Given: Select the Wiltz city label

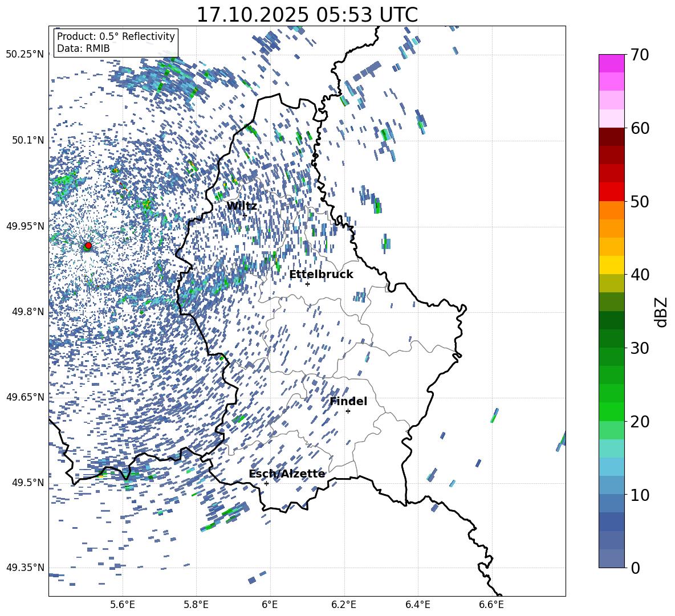Looking at the screenshot, I should click(x=242, y=206).
